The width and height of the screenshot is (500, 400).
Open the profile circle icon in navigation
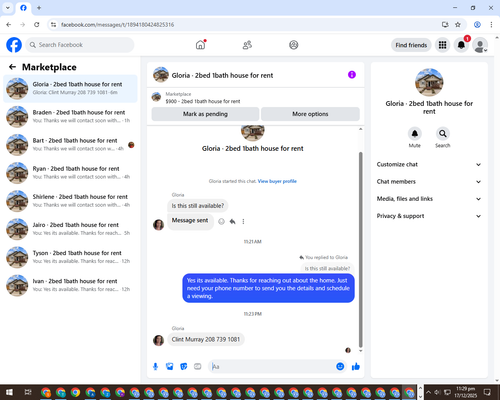coord(294,45)
